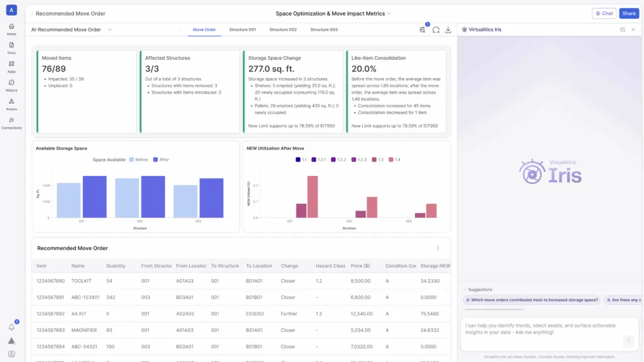Viewport: 644px width, 362px height.
Task: Open the filter settings sliders icon
Action: 422,30
